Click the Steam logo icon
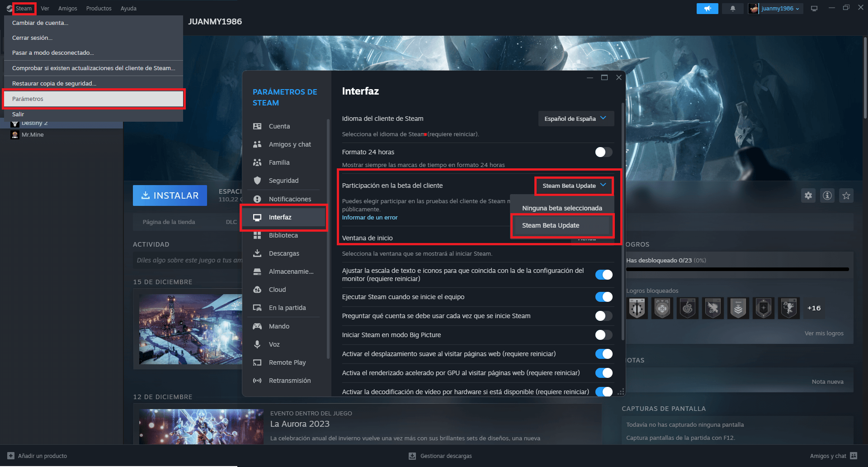 click(x=9, y=8)
